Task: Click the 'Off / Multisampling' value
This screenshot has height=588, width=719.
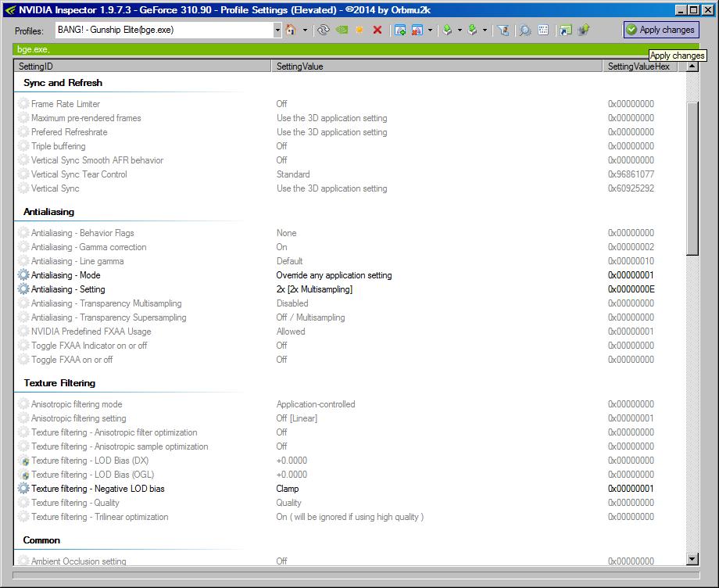Action: [310, 317]
